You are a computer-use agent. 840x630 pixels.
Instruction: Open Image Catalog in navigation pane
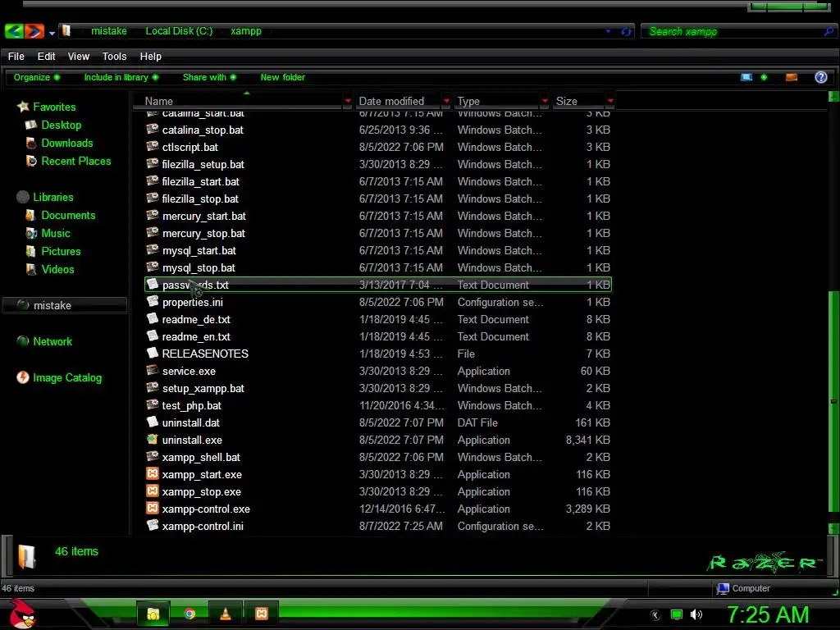coord(67,377)
